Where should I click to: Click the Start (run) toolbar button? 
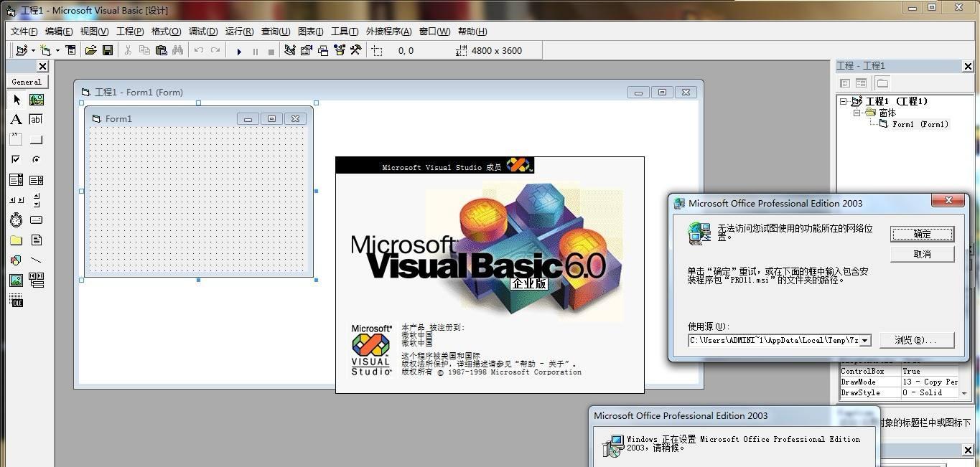coord(239,51)
